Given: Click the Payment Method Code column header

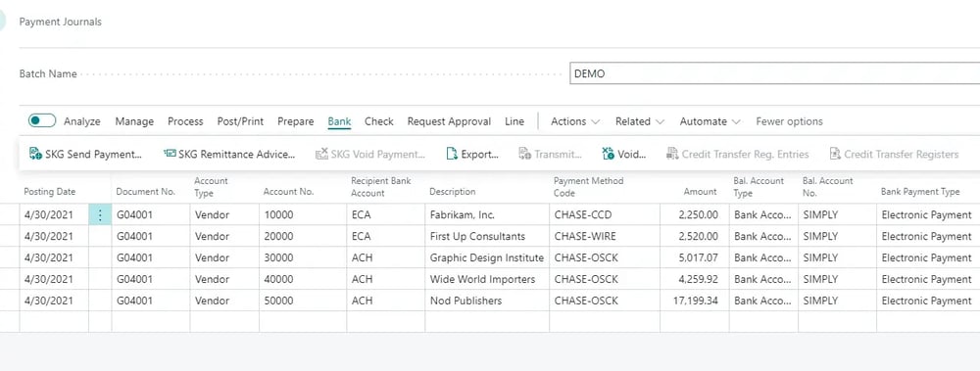Looking at the screenshot, I should pos(588,186).
